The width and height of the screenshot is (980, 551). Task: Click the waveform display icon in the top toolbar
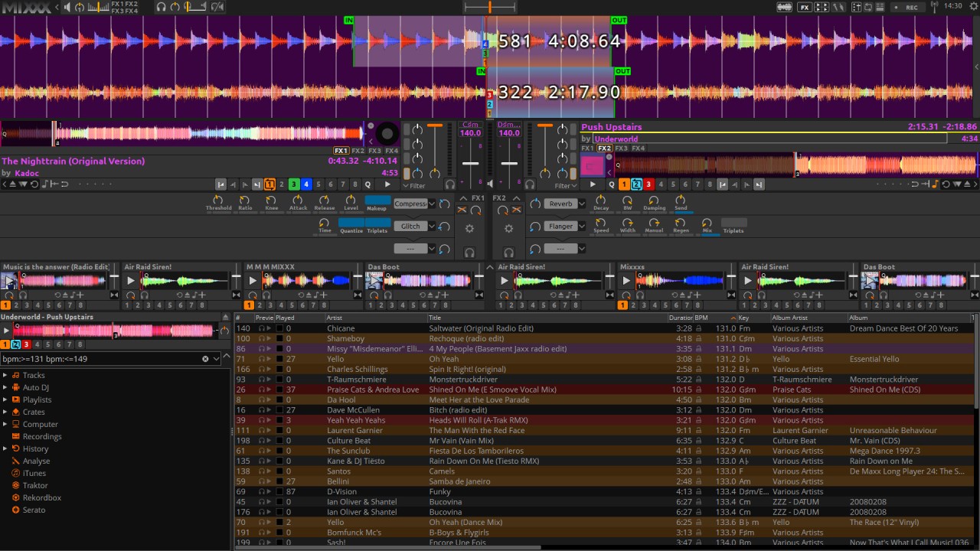click(x=786, y=7)
